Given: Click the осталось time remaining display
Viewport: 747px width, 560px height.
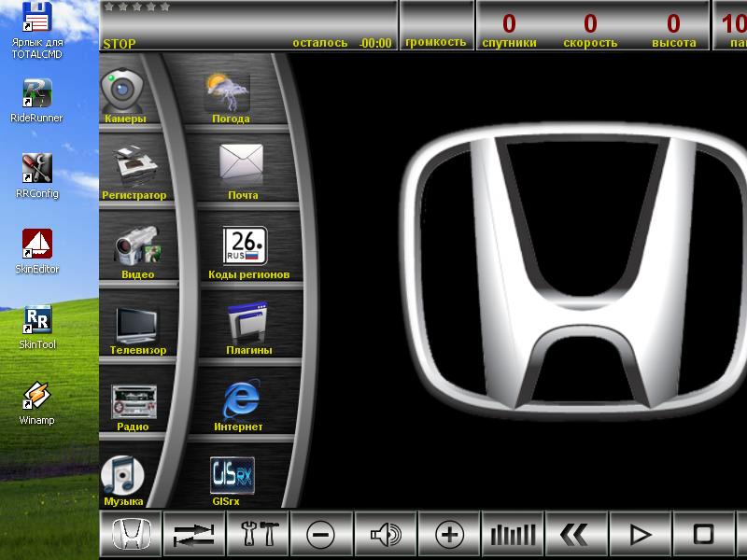Looking at the screenshot, I should click(x=342, y=43).
